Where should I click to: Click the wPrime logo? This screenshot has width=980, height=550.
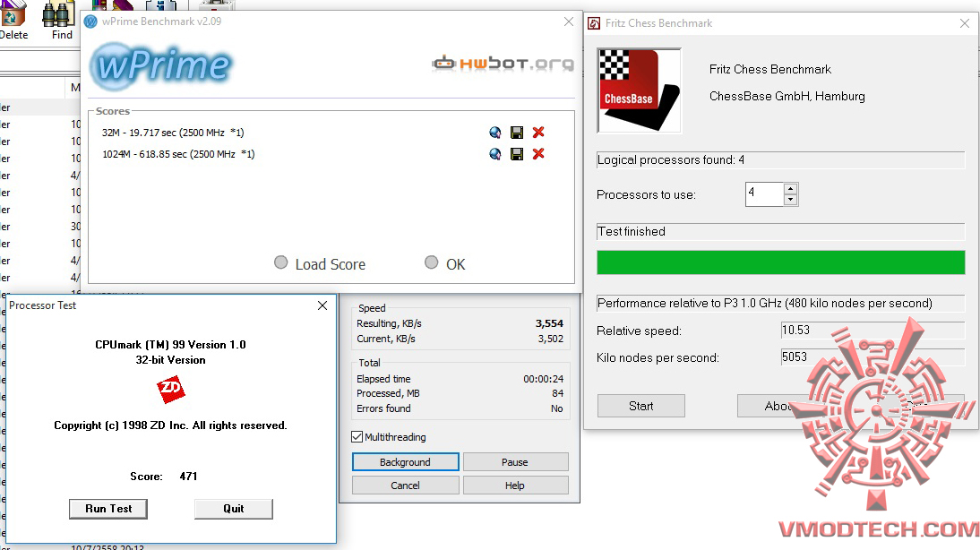162,65
